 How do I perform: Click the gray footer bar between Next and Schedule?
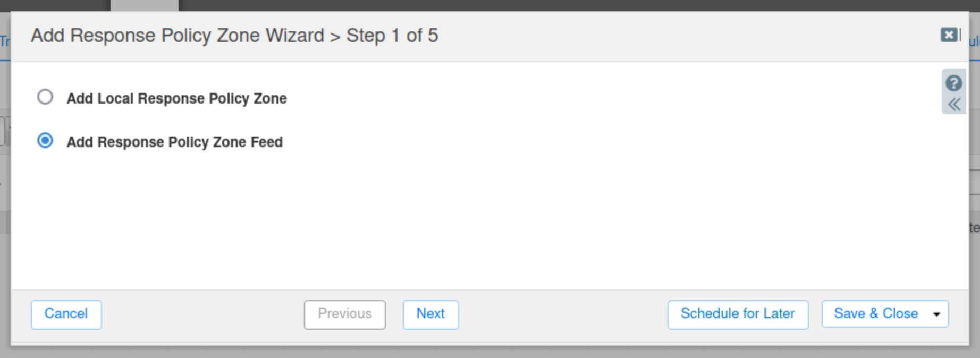pos(563,314)
